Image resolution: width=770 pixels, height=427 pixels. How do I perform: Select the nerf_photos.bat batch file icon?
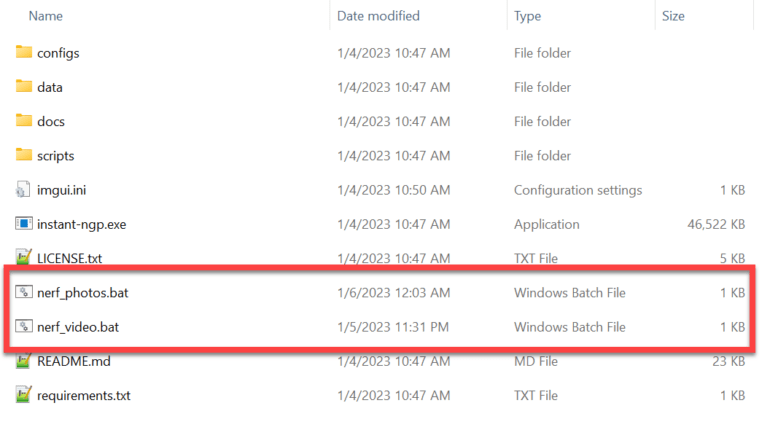coord(24,293)
